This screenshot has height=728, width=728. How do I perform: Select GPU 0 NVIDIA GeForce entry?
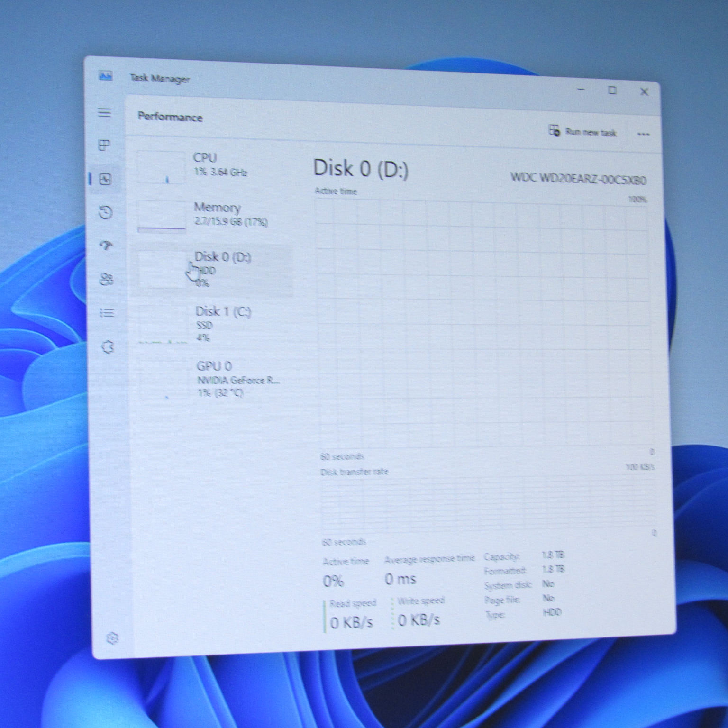click(214, 379)
